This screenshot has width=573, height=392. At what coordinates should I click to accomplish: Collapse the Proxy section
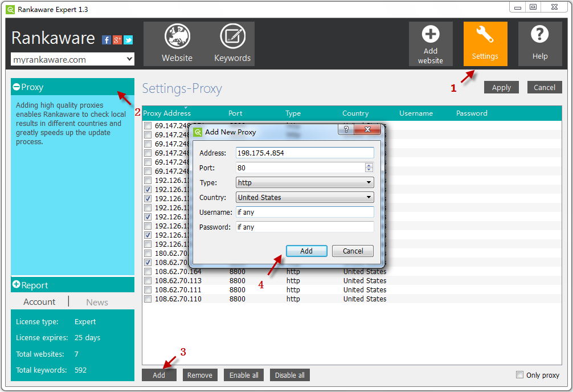pyautogui.click(x=17, y=87)
